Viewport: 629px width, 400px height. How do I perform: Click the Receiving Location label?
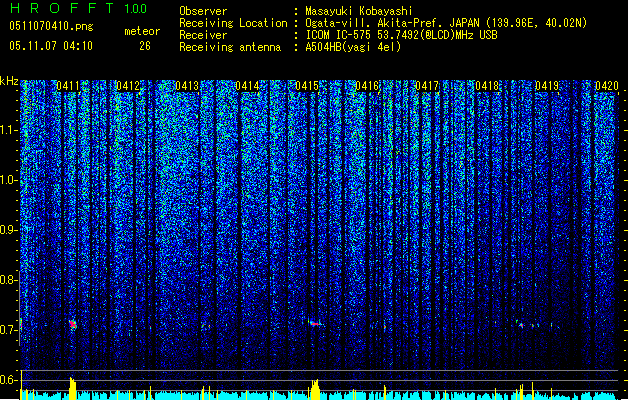coord(233,23)
